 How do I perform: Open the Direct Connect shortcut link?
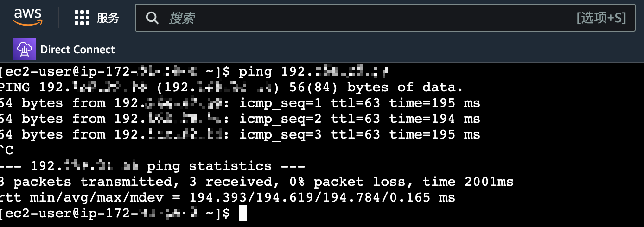tap(77, 50)
